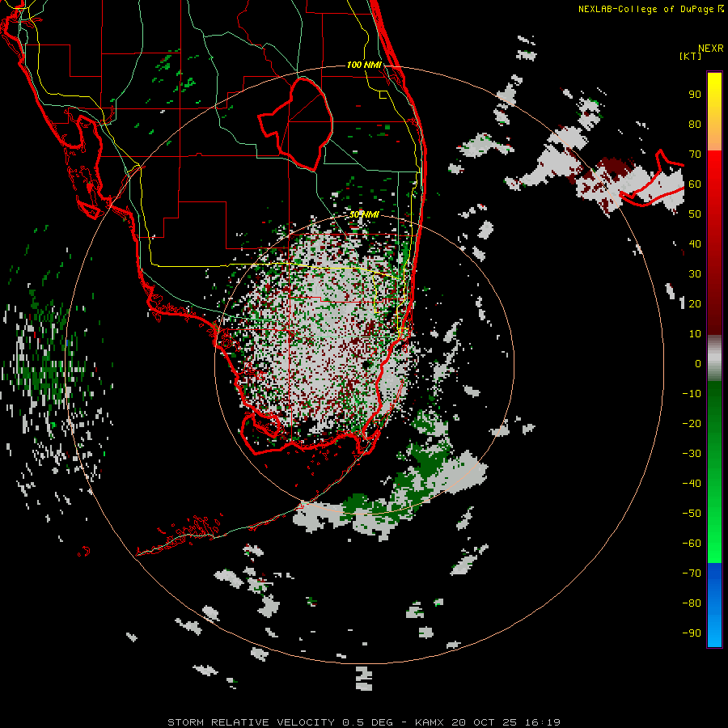Click the 70 value on the velocity scale
The image size is (728, 728).
(695, 154)
